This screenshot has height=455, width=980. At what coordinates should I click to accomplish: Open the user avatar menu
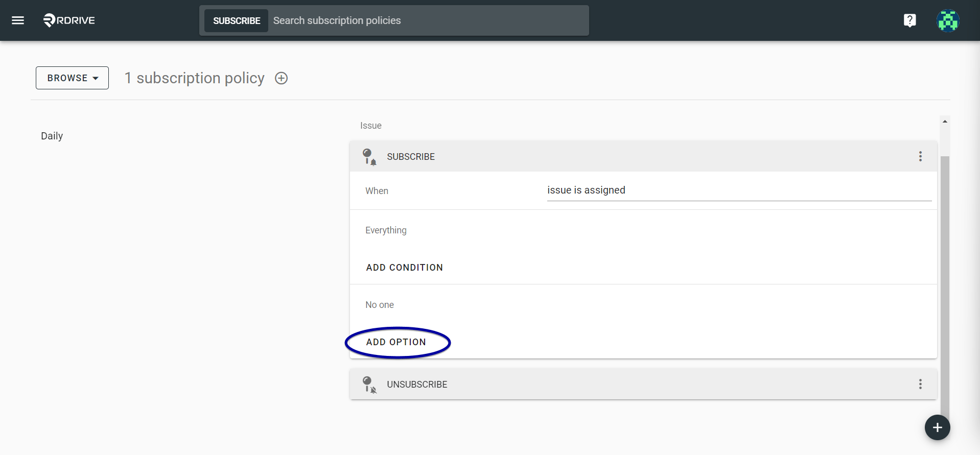948,20
